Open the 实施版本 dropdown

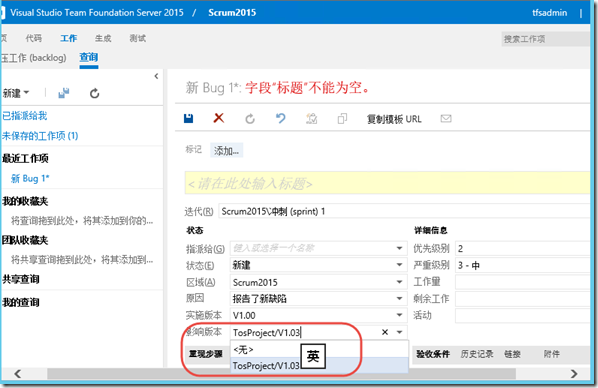tap(399, 315)
